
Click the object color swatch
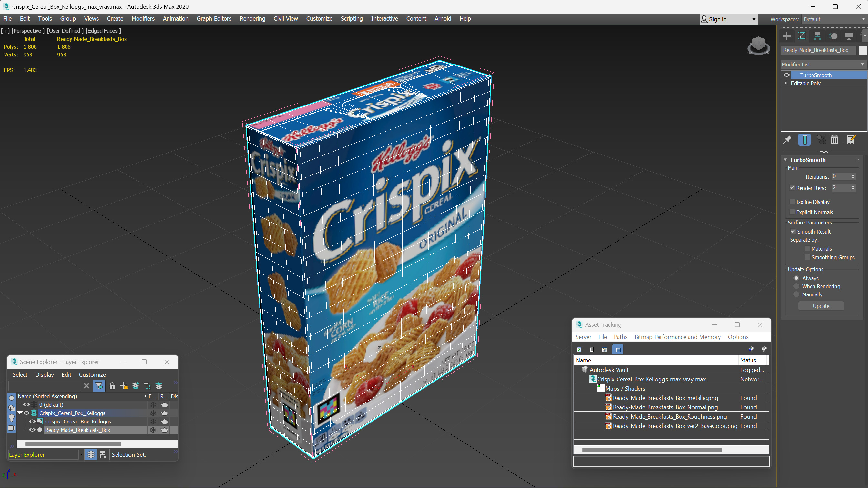point(863,50)
